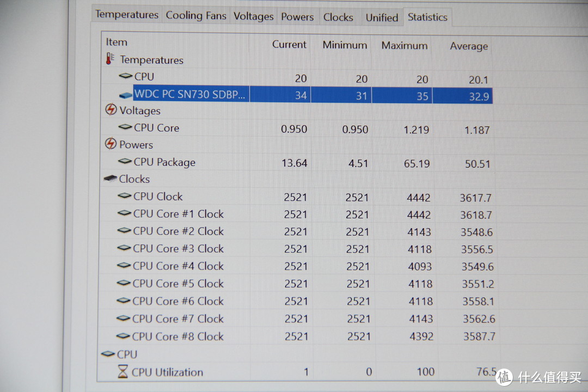The height and width of the screenshot is (392, 588).
Task: Click the lightning icon beside Powers
Action: tap(111, 143)
